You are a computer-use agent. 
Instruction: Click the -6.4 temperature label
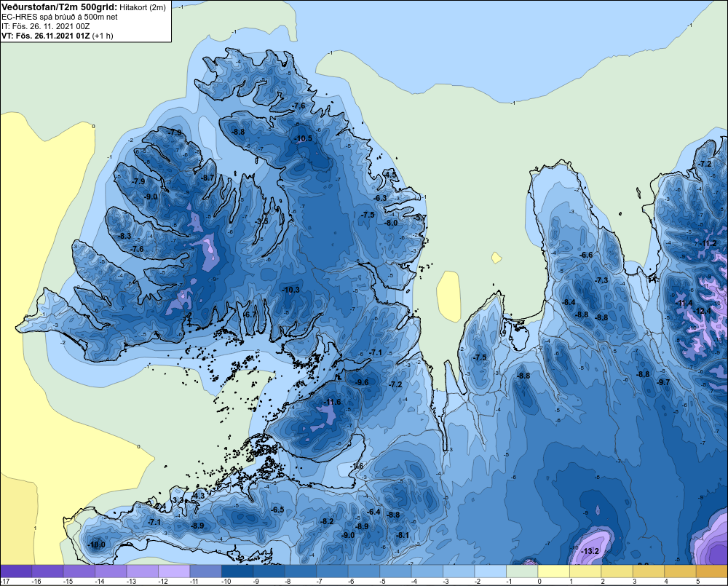tap(373, 512)
